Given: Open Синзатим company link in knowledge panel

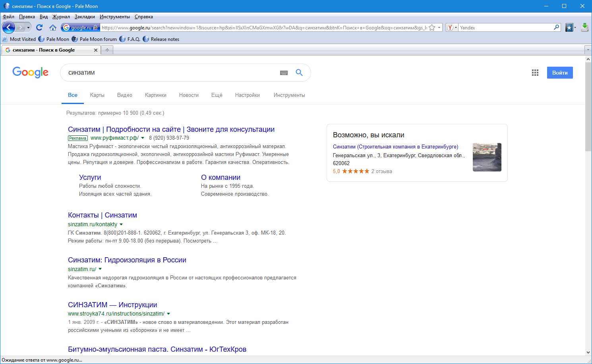Looking at the screenshot, I should [395, 147].
